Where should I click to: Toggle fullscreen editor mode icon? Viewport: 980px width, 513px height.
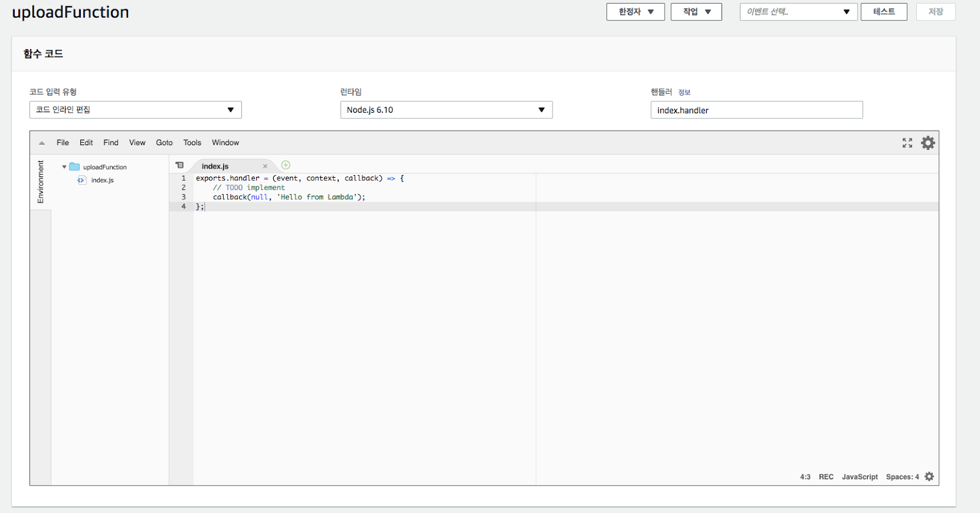point(907,143)
